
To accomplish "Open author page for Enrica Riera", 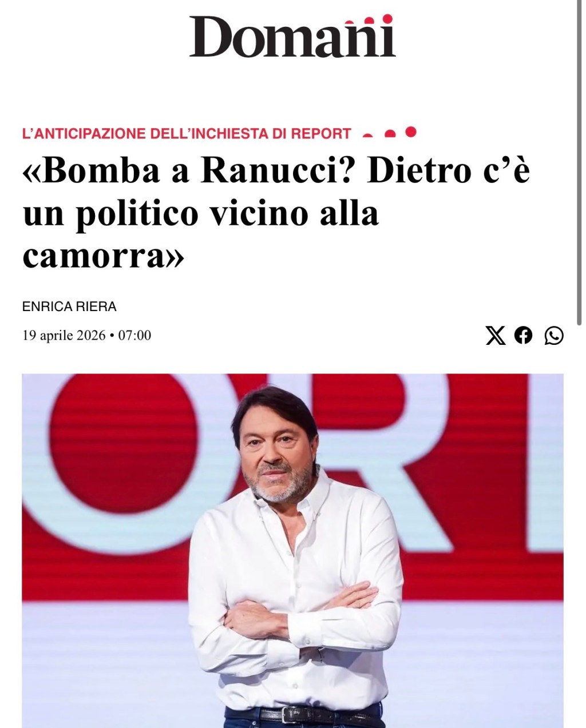I will pyautogui.click(x=69, y=307).
